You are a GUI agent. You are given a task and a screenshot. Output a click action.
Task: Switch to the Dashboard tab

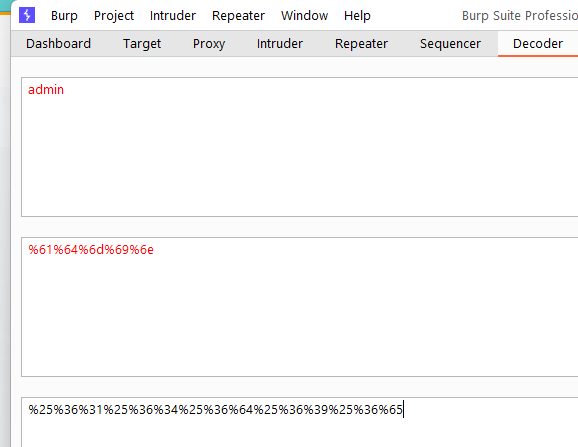pyautogui.click(x=58, y=44)
